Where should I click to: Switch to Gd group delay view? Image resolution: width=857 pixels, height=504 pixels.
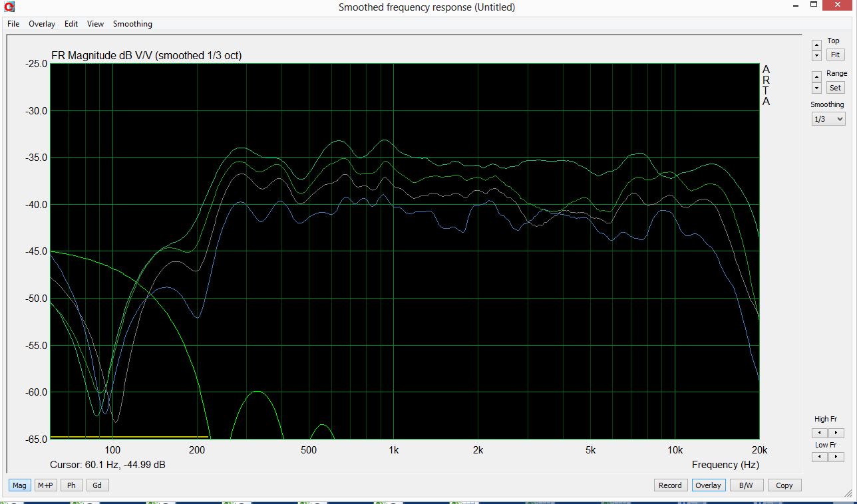(x=97, y=485)
